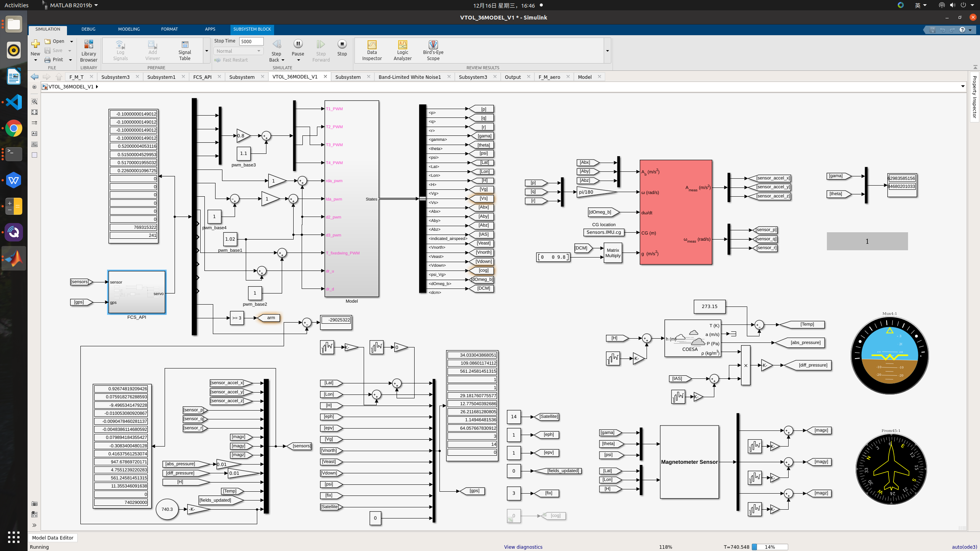Switch to Band-Limited White Noise1 tab
This screenshot has width=980, height=551.
point(410,77)
